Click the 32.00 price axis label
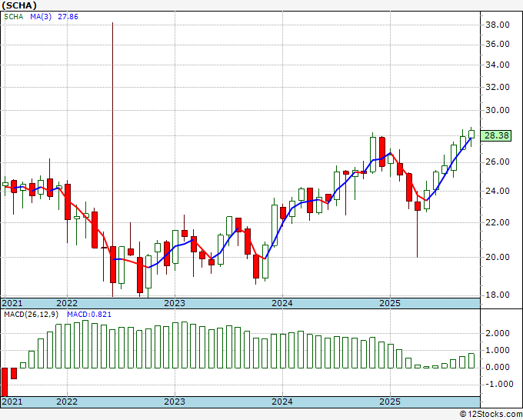The height and width of the screenshot is (420, 523). pos(498,87)
